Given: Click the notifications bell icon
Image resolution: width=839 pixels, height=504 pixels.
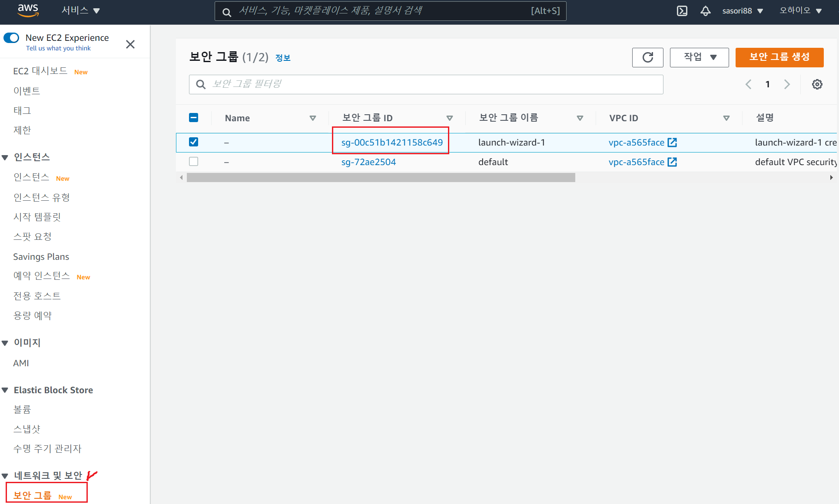Looking at the screenshot, I should (706, 11).
